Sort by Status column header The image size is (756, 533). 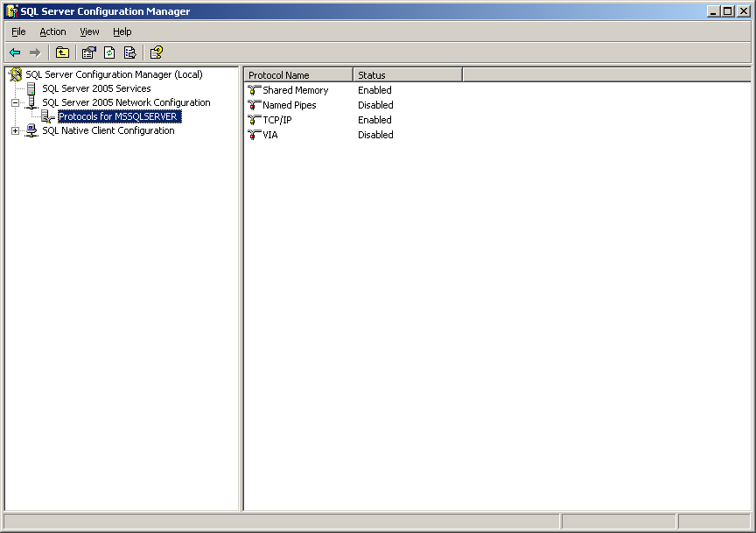[408, 75]
